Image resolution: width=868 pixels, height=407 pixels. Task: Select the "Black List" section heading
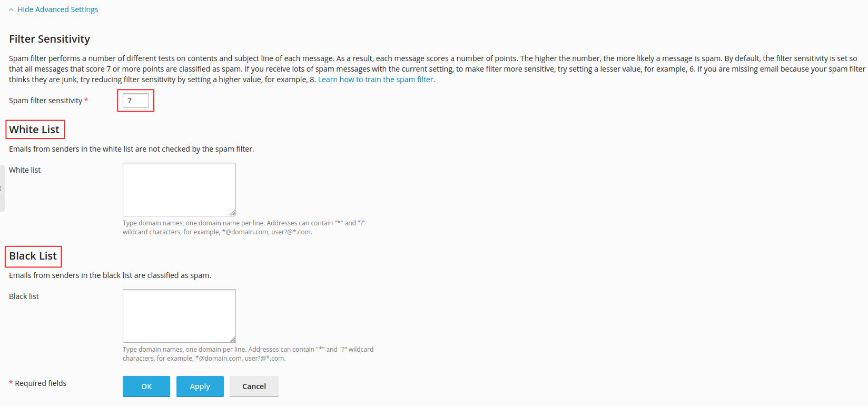point(33,256)
